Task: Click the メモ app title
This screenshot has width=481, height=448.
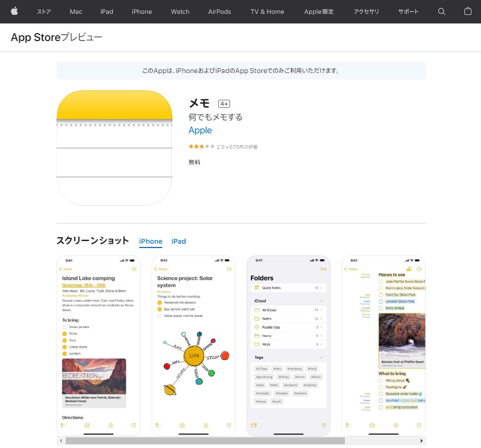Action: [199, 103]
